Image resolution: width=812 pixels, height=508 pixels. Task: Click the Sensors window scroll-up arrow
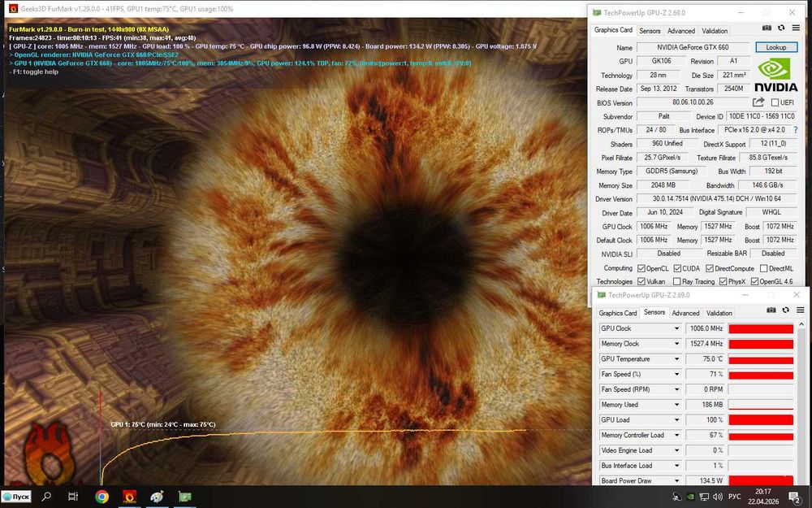(x=801, y=324)
